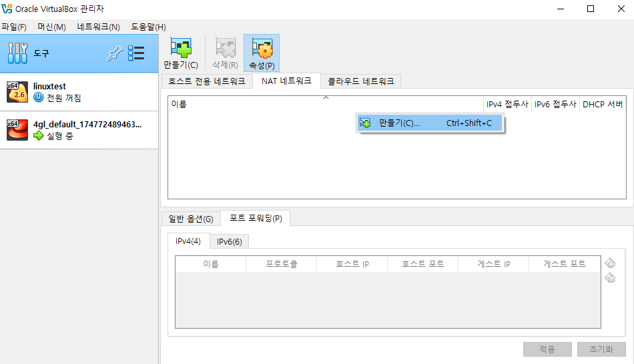The width and height of the screenshot is (634, 364).
Task: Select the 4gl_default red hat VM icon
Action: pos(17,130)
